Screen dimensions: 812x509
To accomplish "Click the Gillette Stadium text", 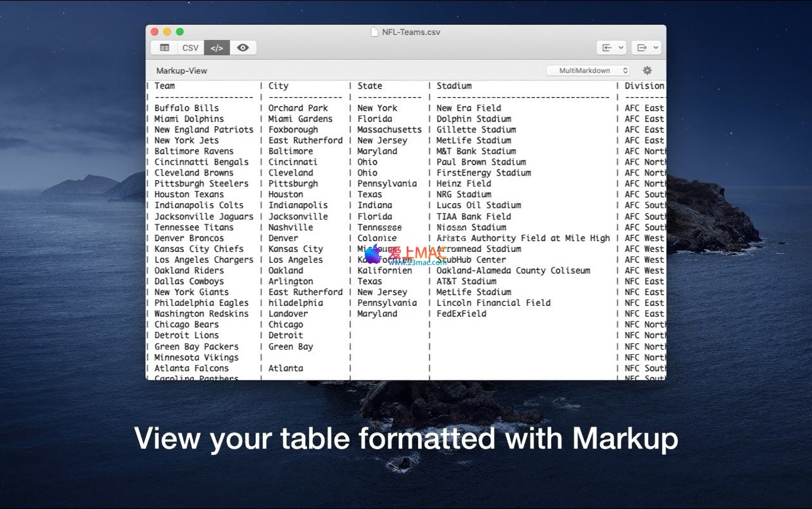I will click(476, 130).
